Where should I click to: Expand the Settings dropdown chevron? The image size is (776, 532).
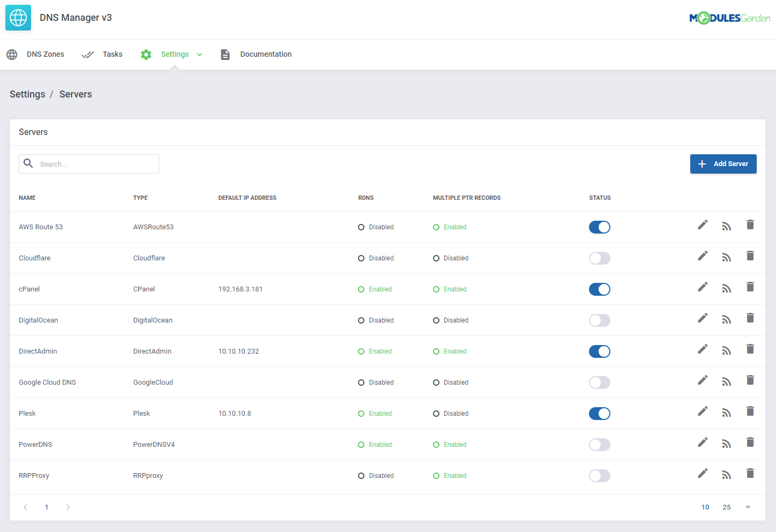click(x=199, y=55)
